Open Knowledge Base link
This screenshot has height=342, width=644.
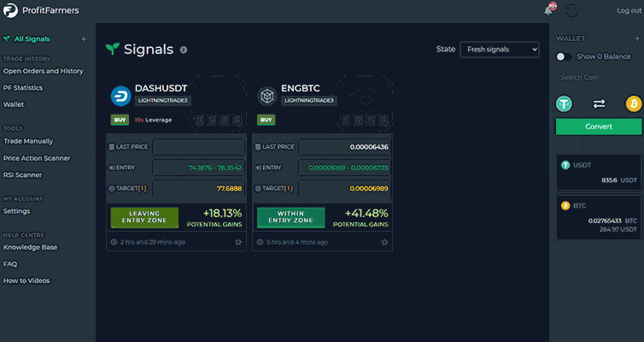[x=31, y=247]
